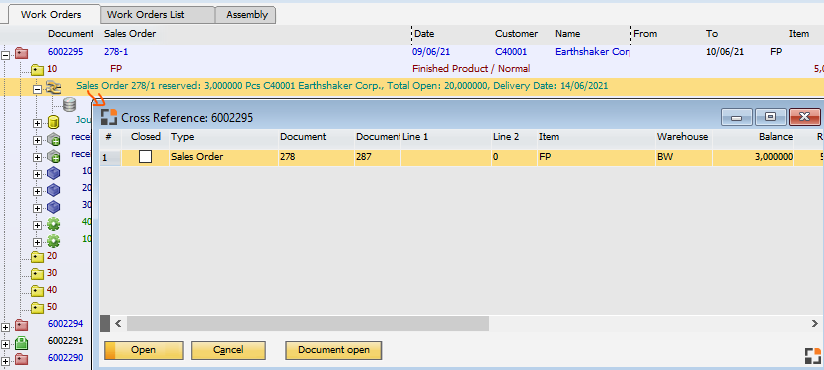This screenshot has height=370, width=824.
Task: Click the blue cube icon labeled 10
Action: [53, 174]
